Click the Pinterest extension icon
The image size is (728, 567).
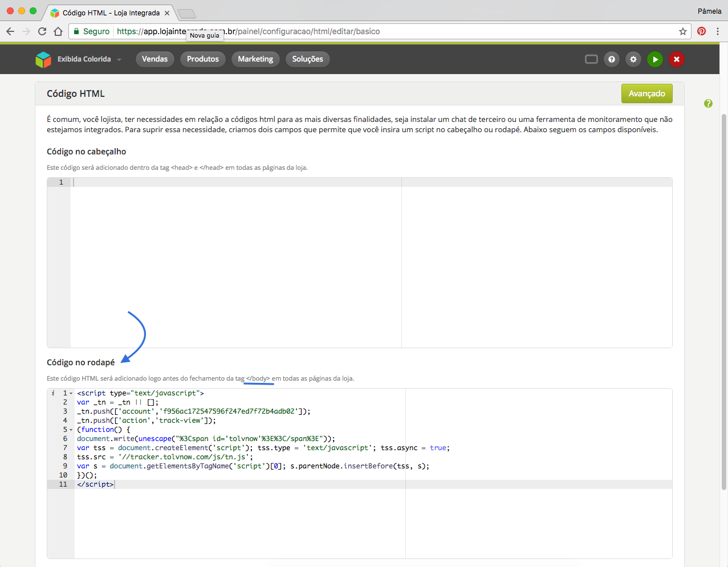click(702, 31)
